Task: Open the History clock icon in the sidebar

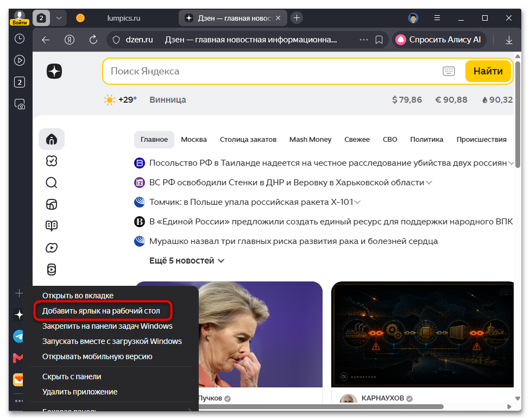Action: [x=20, y=39]
